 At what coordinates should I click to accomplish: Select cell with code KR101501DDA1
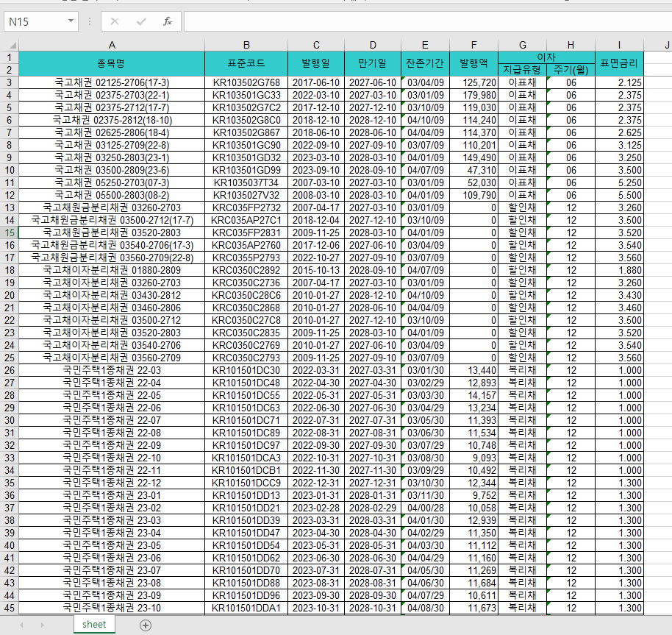click(246, 608)
